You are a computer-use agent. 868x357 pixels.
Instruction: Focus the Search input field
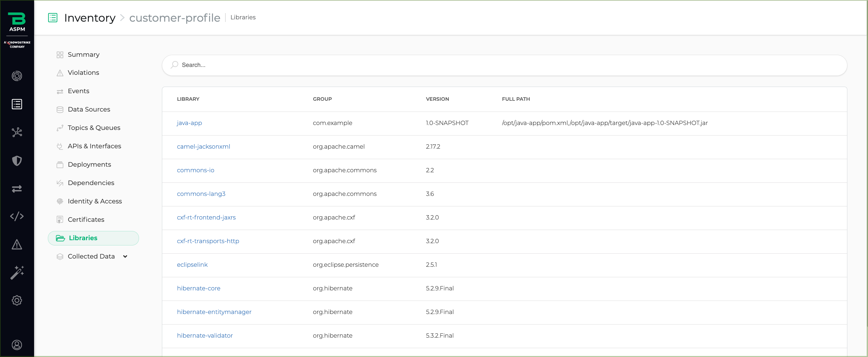click(504, 65)
